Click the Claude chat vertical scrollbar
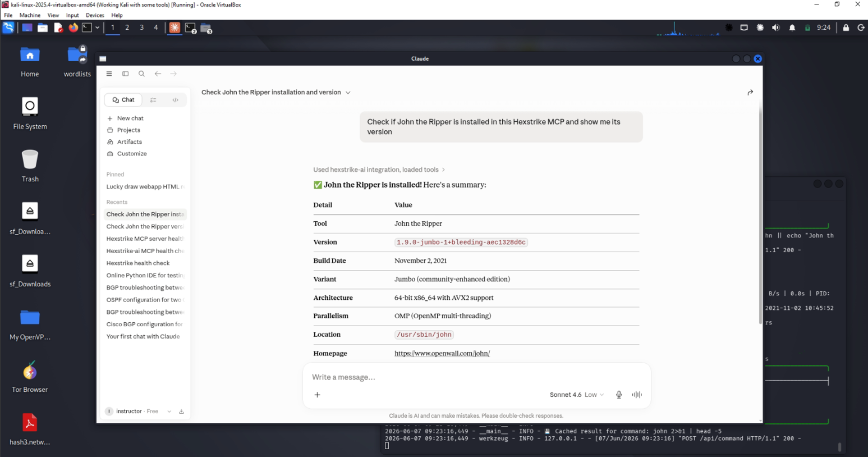Viewport: 868px width, 457px height. [760, 213]
